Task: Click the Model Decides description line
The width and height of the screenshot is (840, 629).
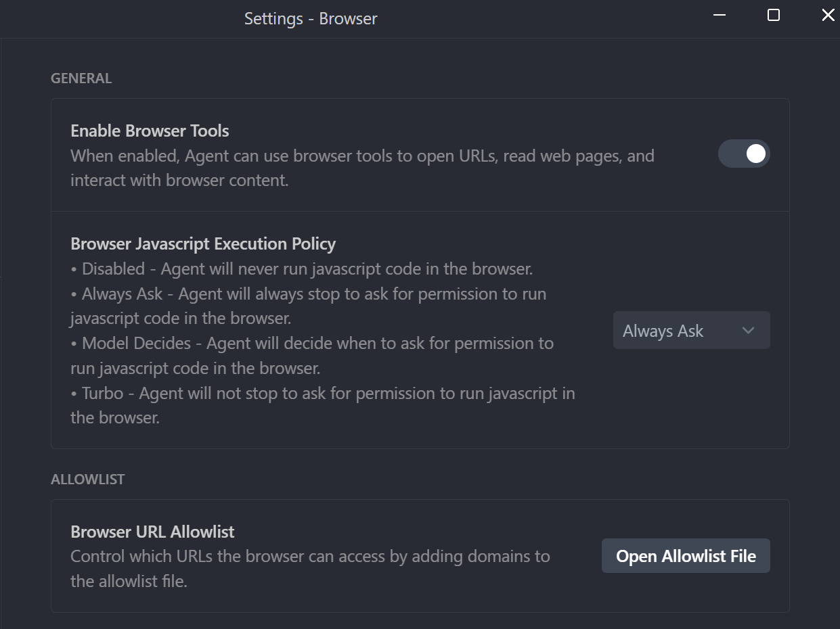Action: pyautogui.click(x=311, y=343)
